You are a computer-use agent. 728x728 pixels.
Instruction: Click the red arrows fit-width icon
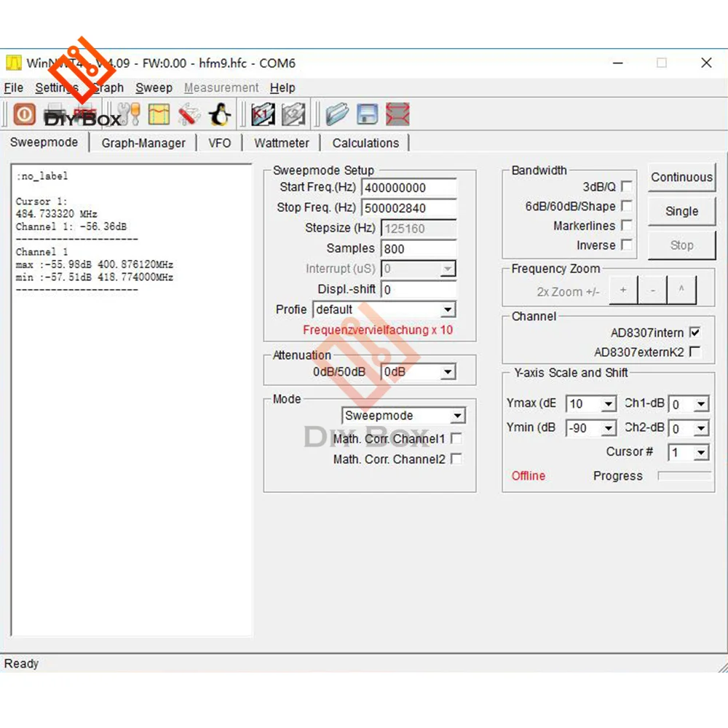coord(398,115)
